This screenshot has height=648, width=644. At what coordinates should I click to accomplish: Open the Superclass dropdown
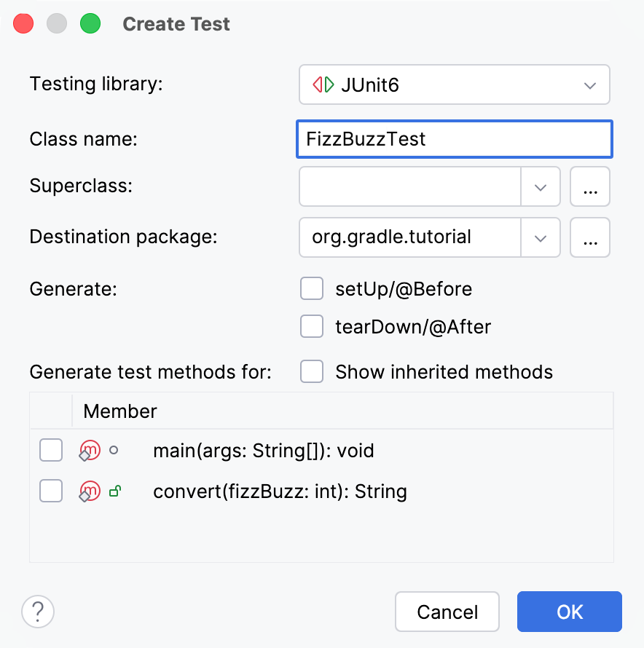click(541, 186)
